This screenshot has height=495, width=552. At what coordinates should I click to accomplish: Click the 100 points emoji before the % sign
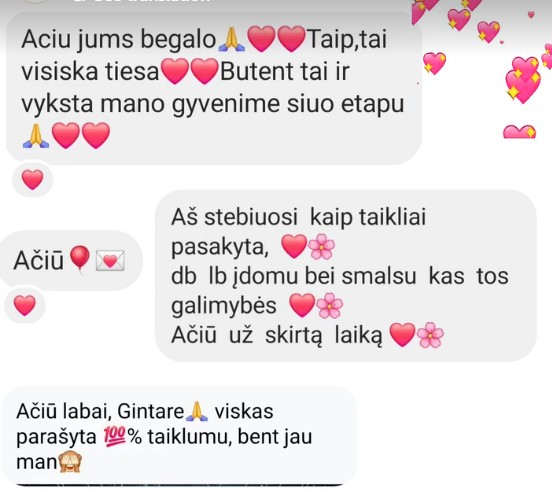[x=115, y=437]
